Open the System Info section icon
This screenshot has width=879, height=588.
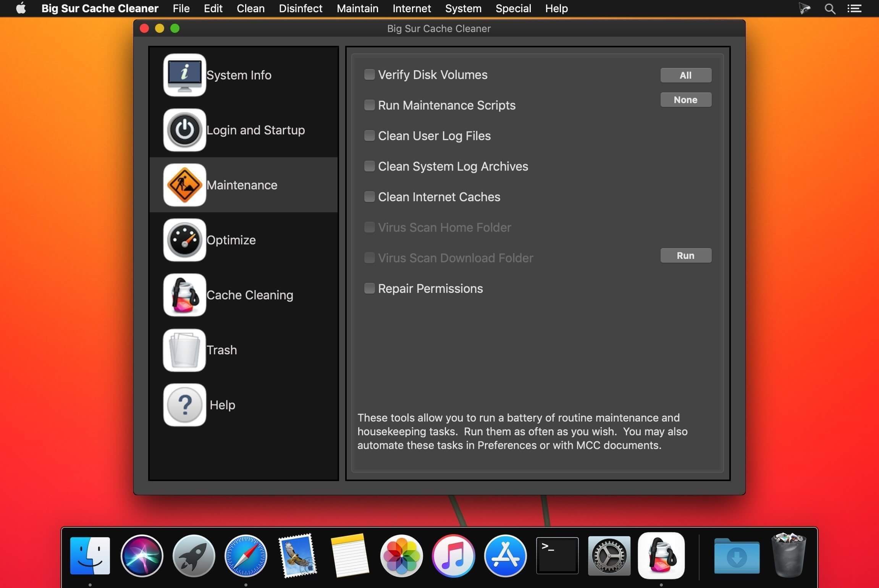click(x=184, y=75)
